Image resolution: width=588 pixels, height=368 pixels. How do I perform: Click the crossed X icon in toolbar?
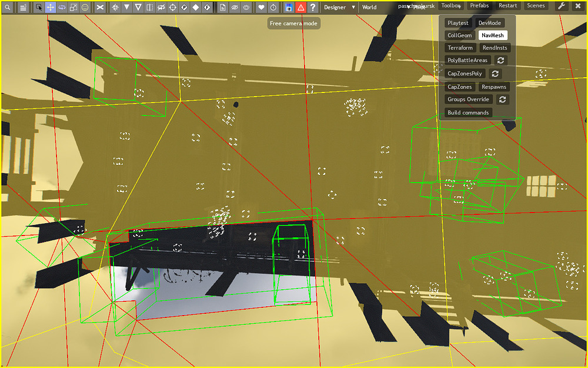tap(100, 7)
